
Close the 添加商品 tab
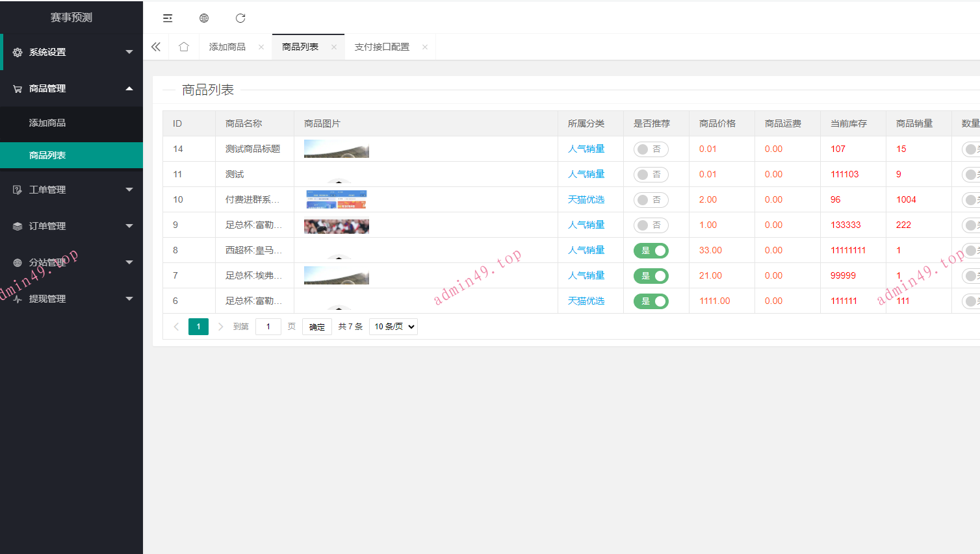pos(261,47)
